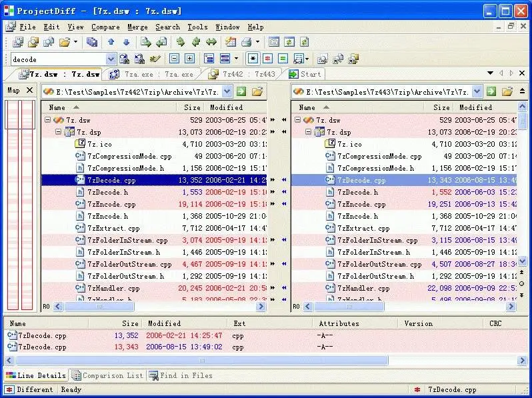Go to previous difference with up arrow

(111, 42)
